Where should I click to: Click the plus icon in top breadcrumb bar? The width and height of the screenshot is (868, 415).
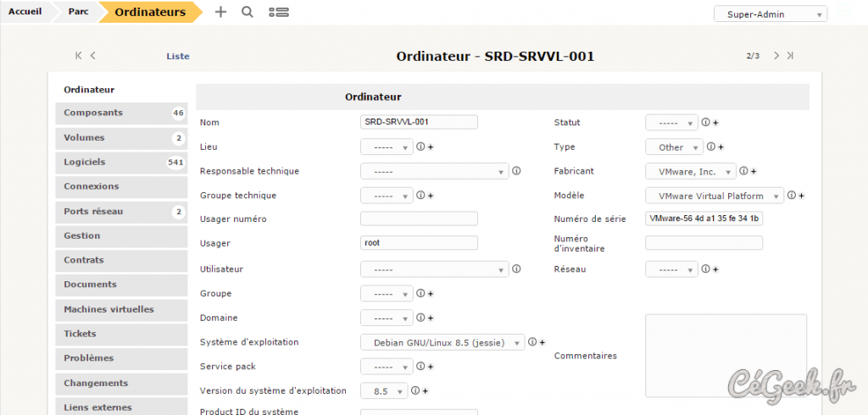coord(221,12)
